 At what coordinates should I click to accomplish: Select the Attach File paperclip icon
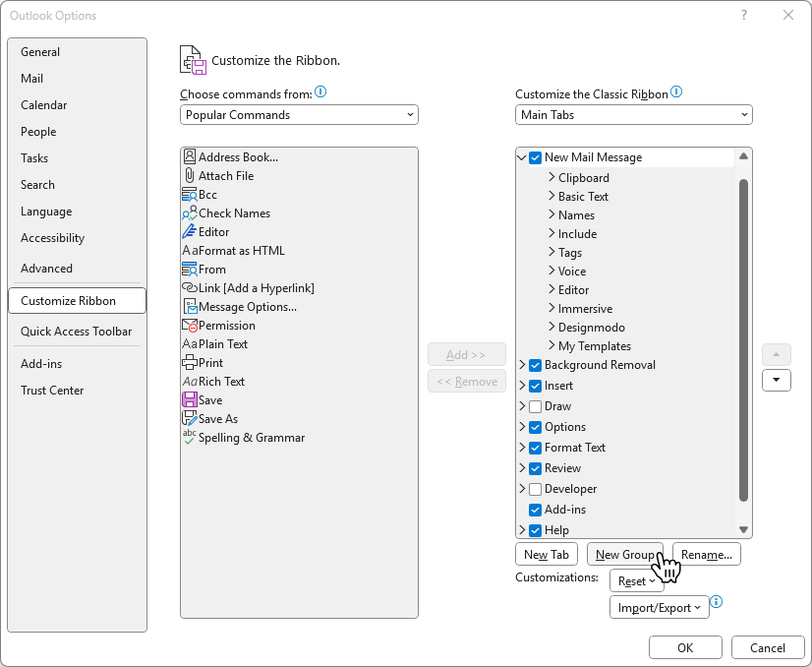(x=190, y=176)
